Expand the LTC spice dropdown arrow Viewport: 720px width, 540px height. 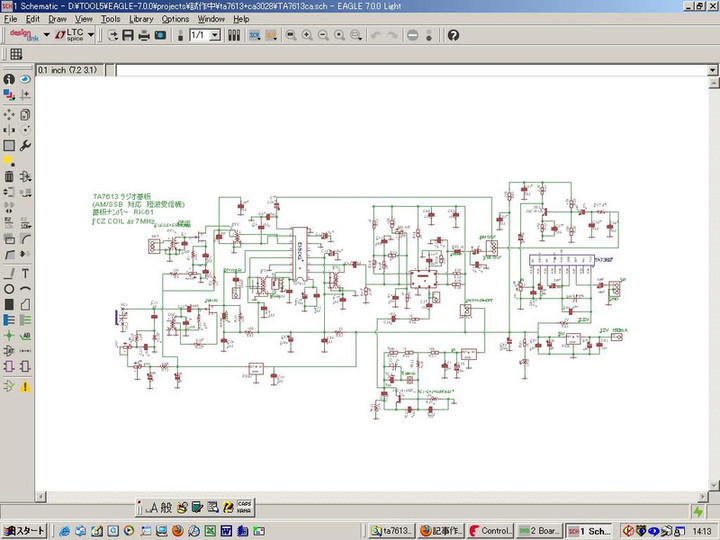[92, 35]
